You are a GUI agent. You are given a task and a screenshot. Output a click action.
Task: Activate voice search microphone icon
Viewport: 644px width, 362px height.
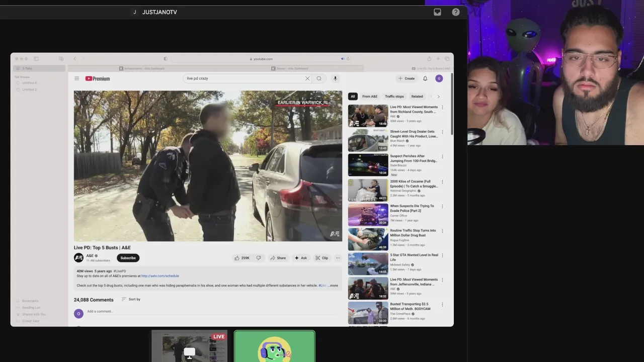pos(335,78)
